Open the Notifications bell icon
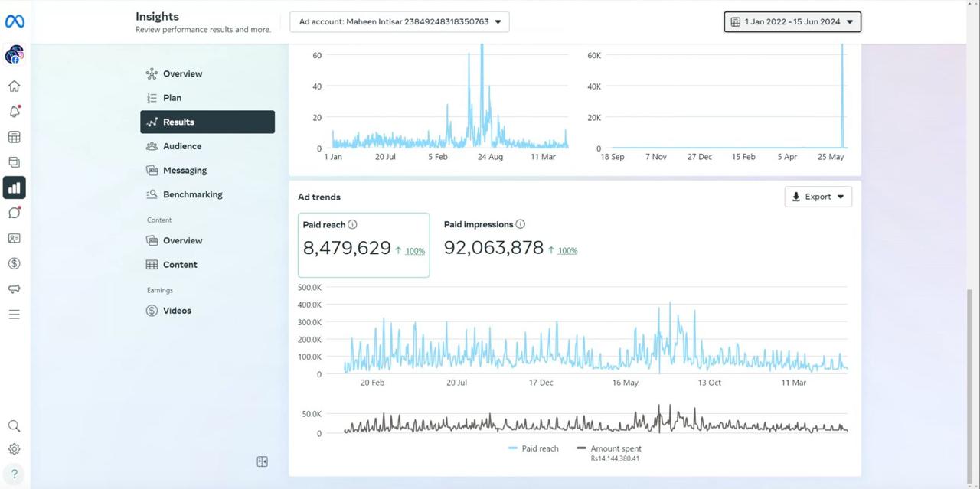The image size is (980, 489). coord(14,112)
